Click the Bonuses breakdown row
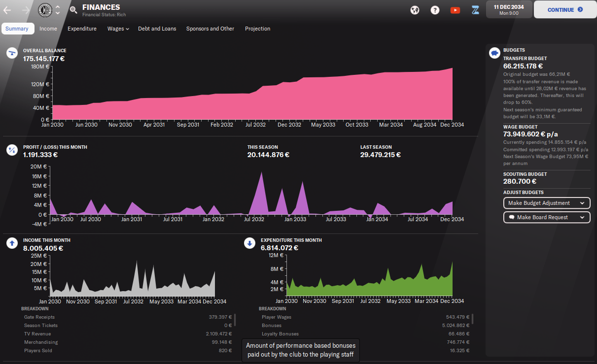The width and height of the screenshot is (597, 364). [x=365, y=326]
